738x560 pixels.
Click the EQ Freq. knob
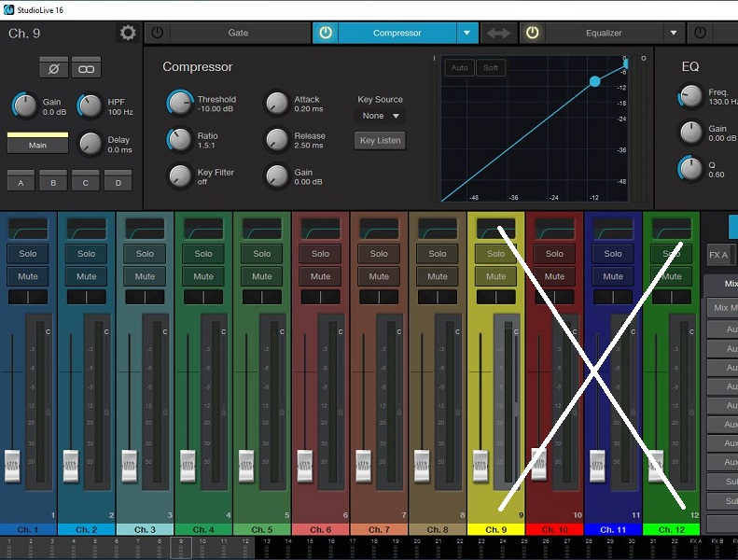[690, 96]
